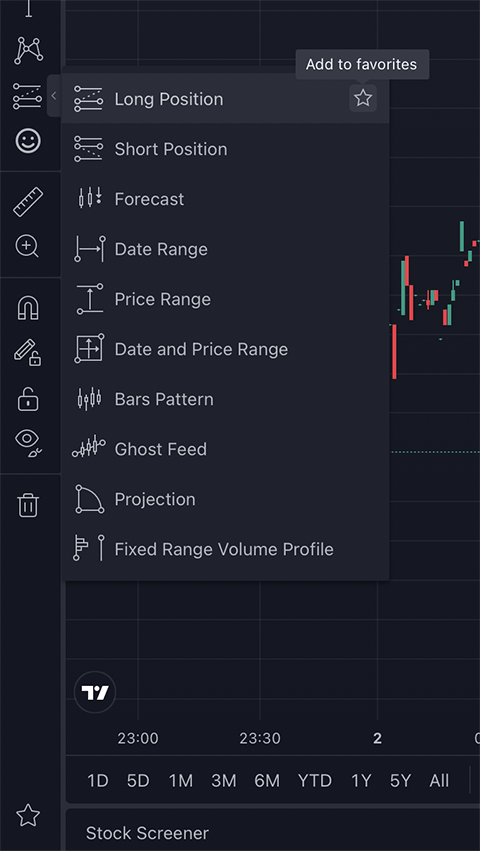Set chart range to 1D
The height and width of the screenshot is (851, 480).
pyautogui.click(x=98, y=781)
